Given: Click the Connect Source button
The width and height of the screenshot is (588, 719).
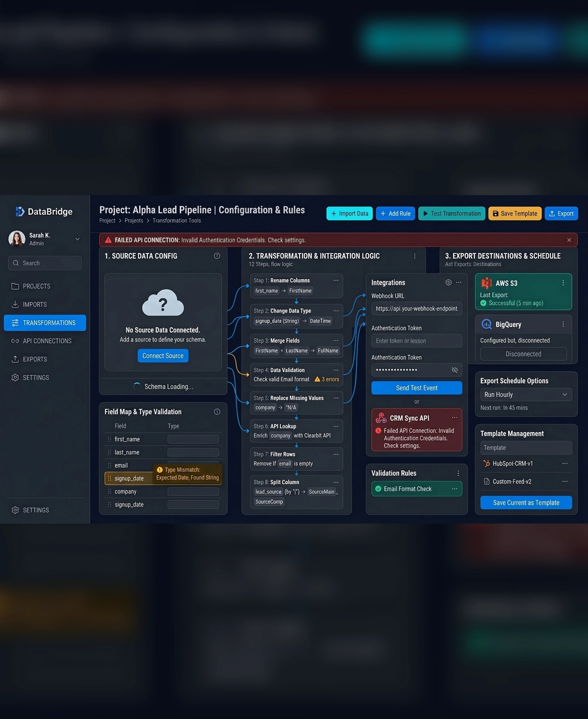Looking at the screenshot, I should tap(163, 356).
